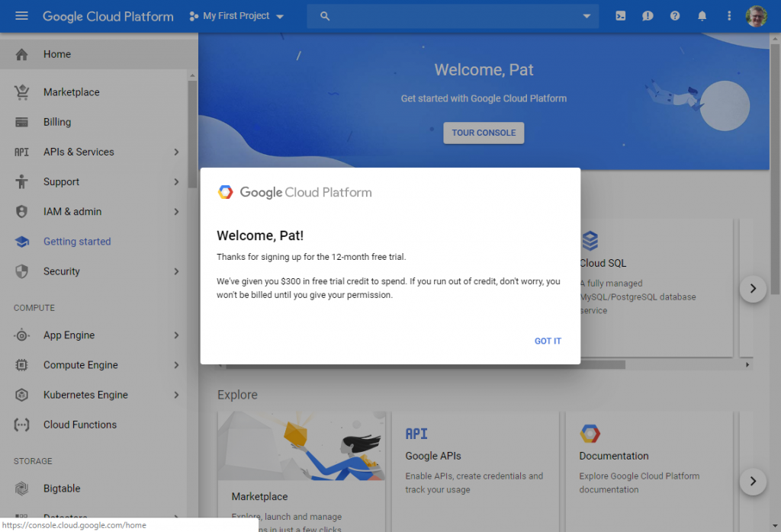The width and height of the screenshot is (781, 532).
Task: Open the help question mark icon
Action: pos(674,16)
